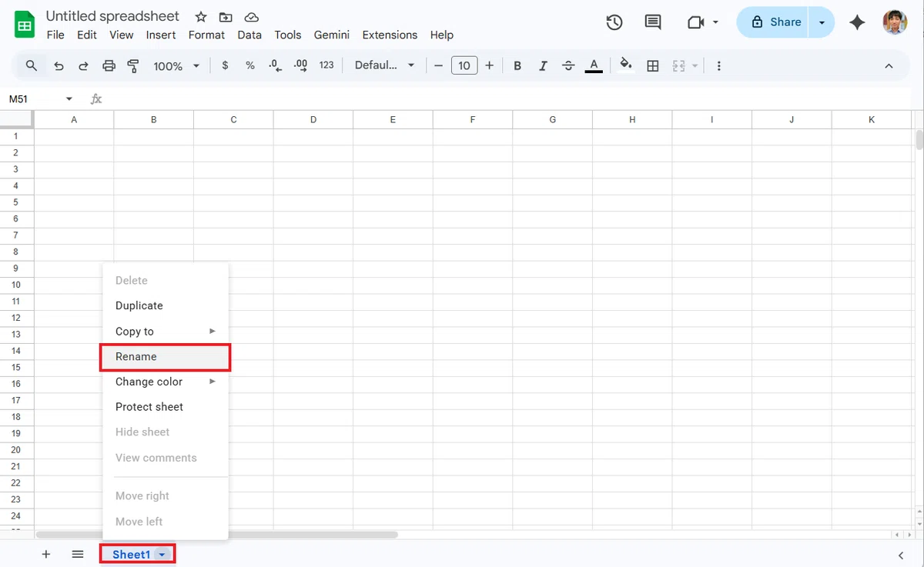Viewport: 924px width, 567px height.
Task: Open the all sheets list
Action: (x=78, y=554)
